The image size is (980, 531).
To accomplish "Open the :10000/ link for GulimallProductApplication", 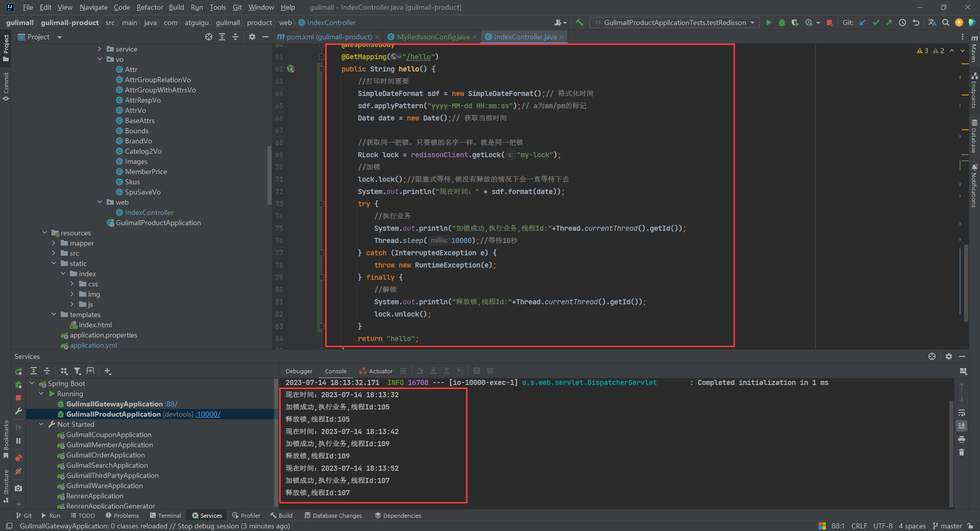I will click(x=208, y=414).
